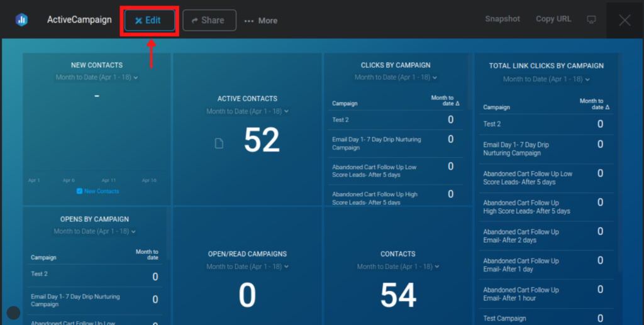Open Open/Read Campaigns date range dropdown

pos(247,267)
